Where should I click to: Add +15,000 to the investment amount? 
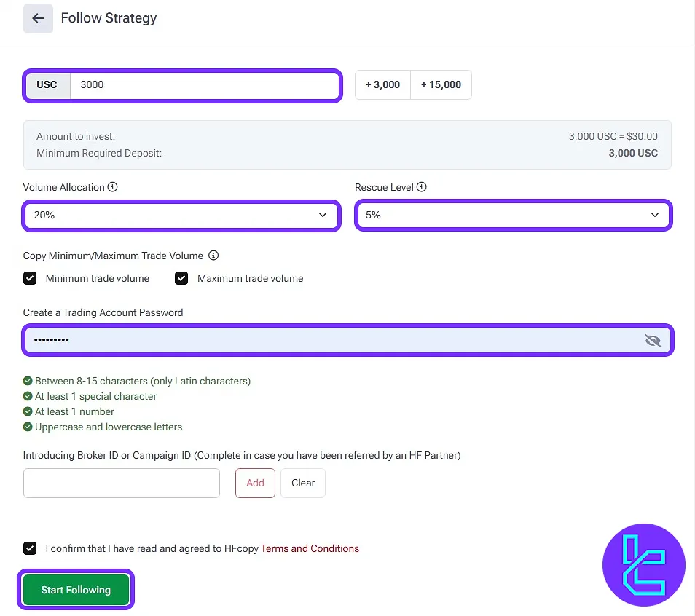[441, 84]
